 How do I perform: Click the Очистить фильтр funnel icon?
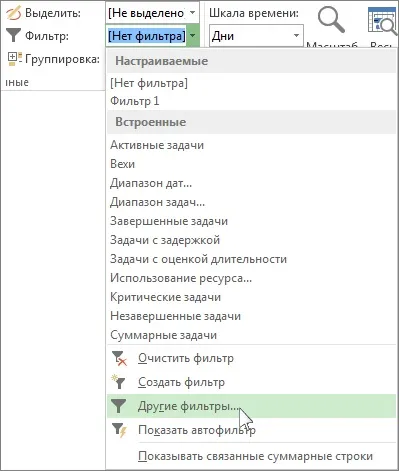click(119, 358)
